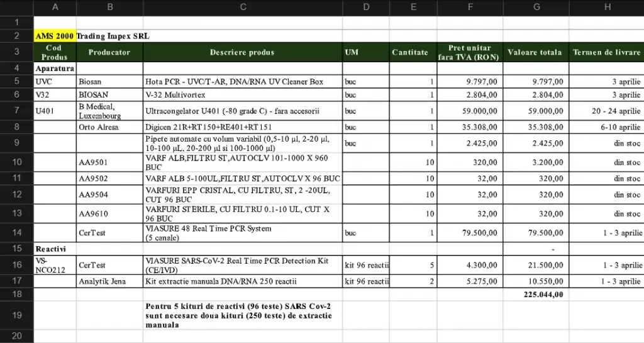Click the 'Pipete automate cu volum variabil' cell
This screenshot has height=343, width=644.
point(243,143)
